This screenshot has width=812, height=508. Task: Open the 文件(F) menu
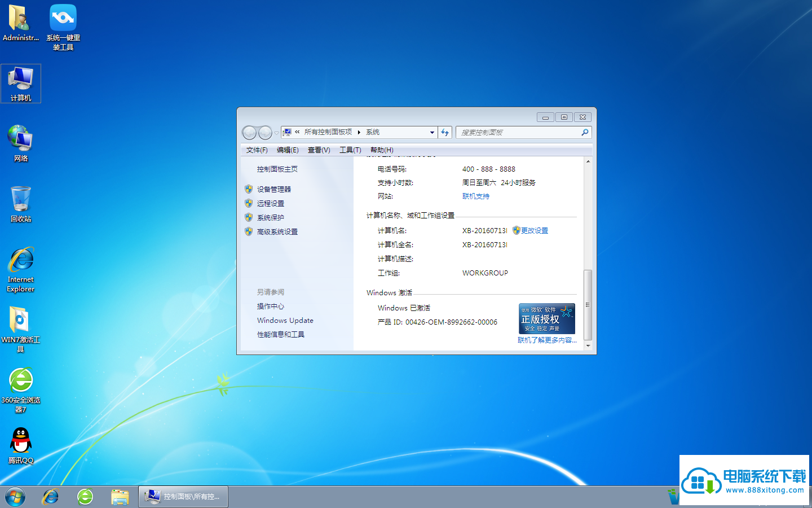(x=257, y=150)
